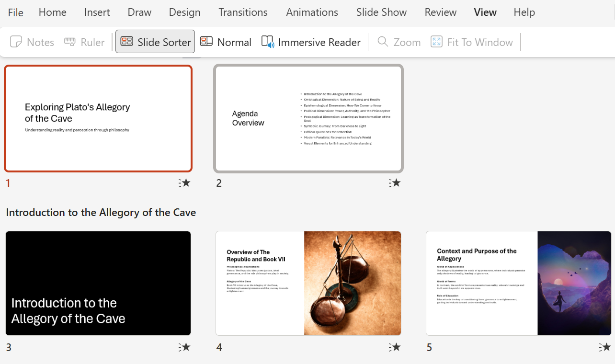Click the Notes label in the ribbon
Image resolution: width=615 pixels, height=364 pixels.
tap(40, 42)
